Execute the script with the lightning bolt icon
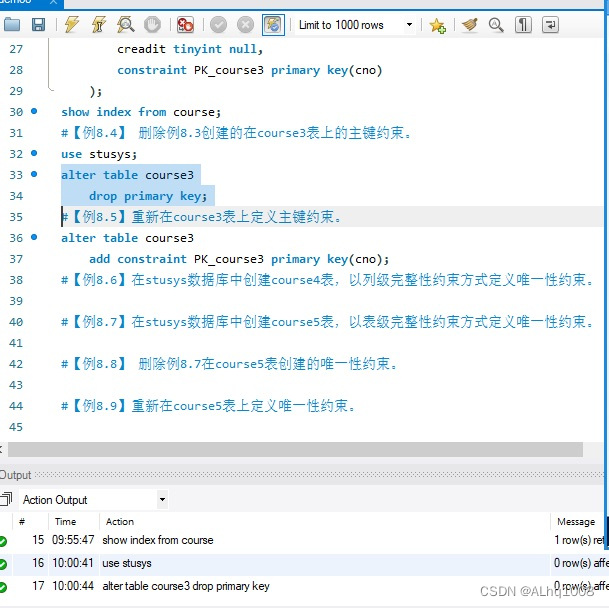This screenshot has height=608, width=609. click(71, 24)
